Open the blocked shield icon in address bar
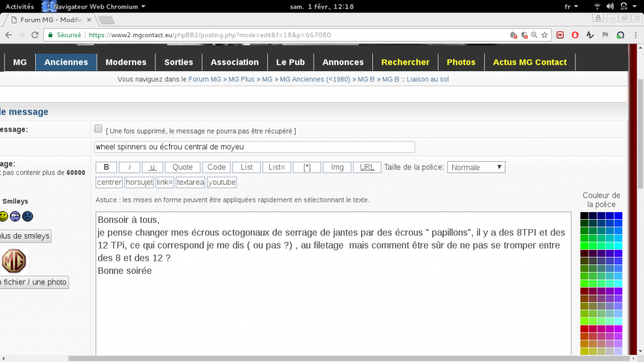 (x=524, y=35)
